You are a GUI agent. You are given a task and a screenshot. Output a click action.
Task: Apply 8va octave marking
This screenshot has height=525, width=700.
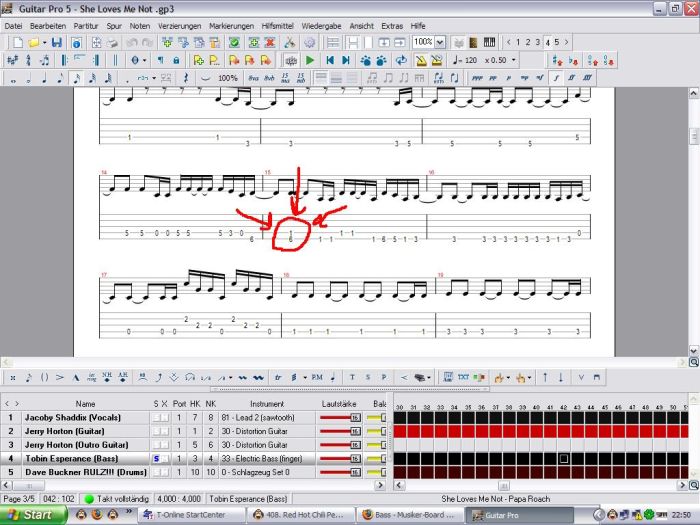[x=254, y=79]
